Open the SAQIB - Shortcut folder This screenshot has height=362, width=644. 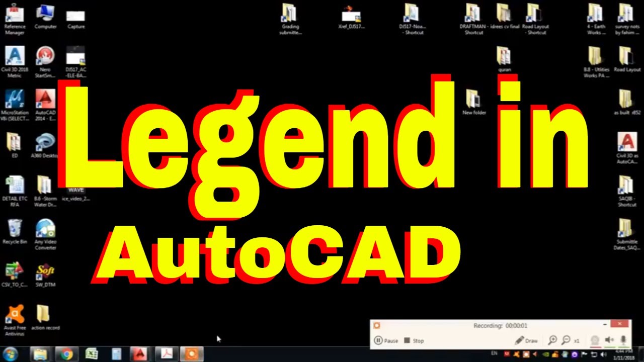627,192
